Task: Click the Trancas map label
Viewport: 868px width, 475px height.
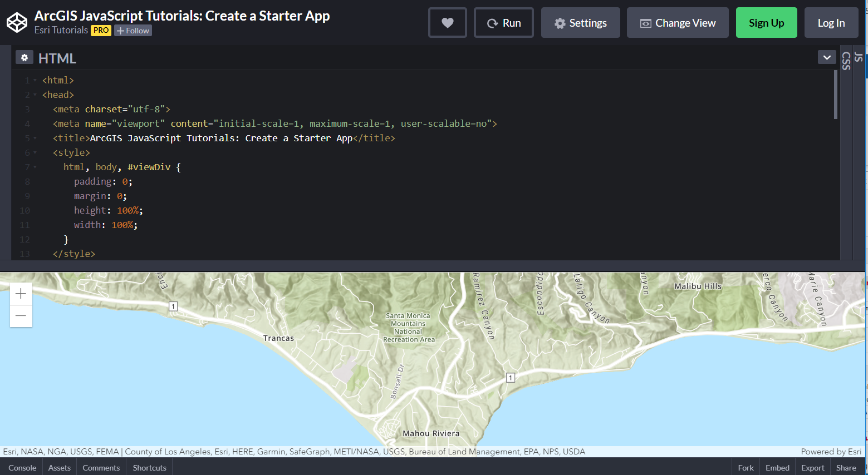Action: tap(278, 338)
